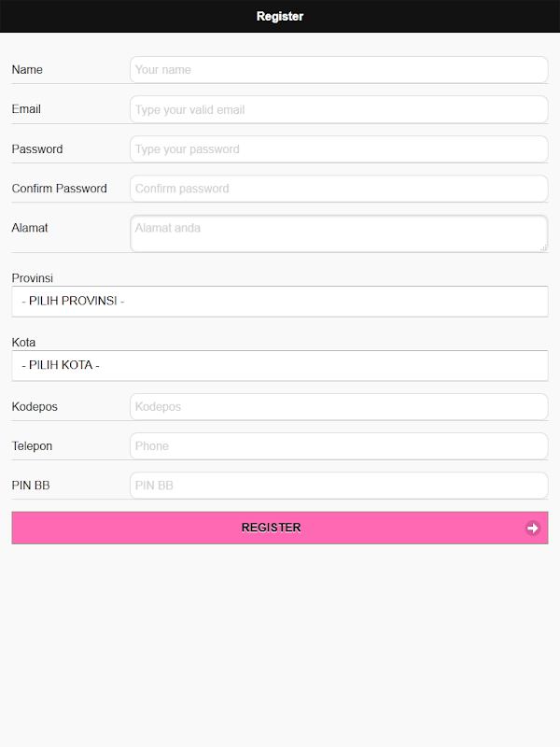Select the Password input field
This screenshot has height=747, width=560.
click(x=338, y=149)
